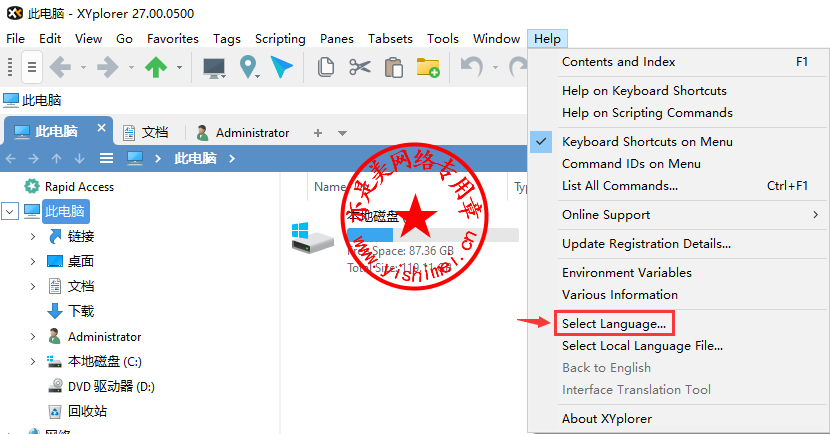Click the Paste clipboard icon
Screen dimensions: 830x434
(394, 68)
